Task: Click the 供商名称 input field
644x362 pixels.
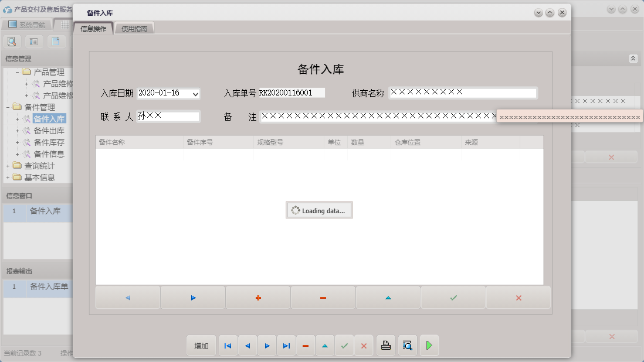Action: [x=463, y=93]
